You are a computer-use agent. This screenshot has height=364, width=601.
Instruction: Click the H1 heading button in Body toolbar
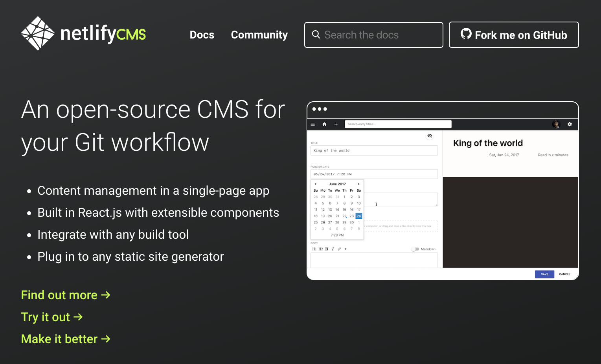314,249
